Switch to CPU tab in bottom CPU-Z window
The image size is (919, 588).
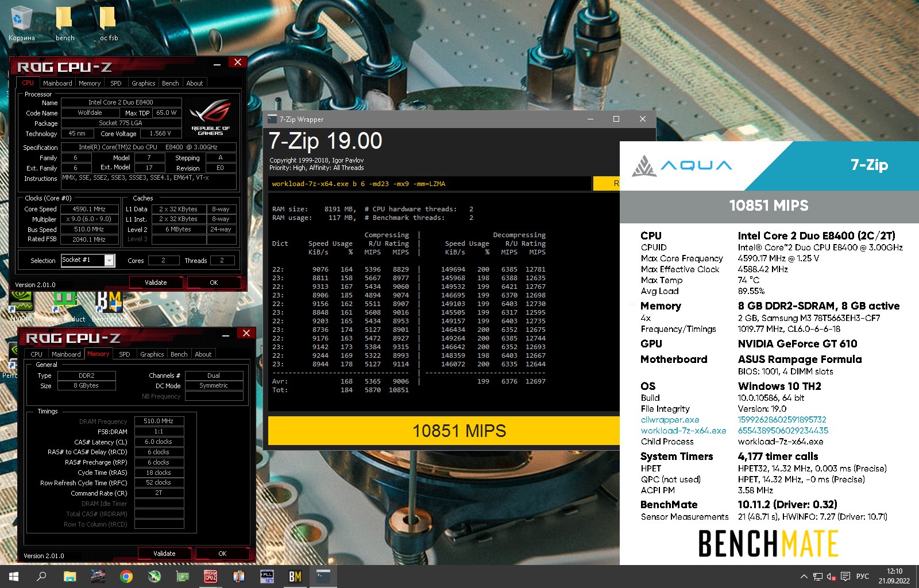click(x=37, y=354)
